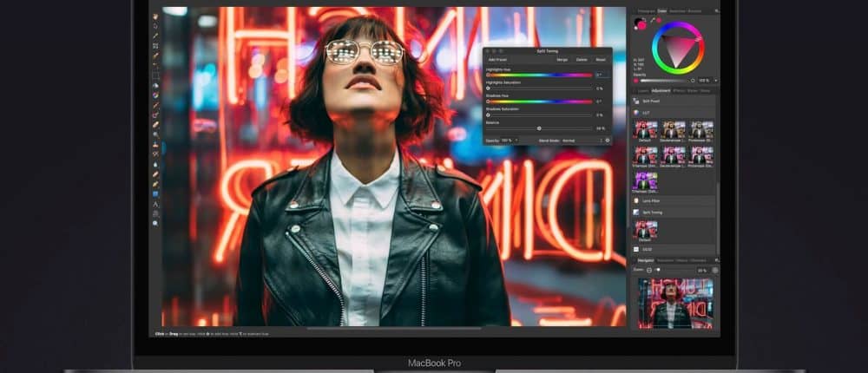The height and width of the screenshot is (373, 868).
Task: Click the Split Toning settings gear icon
Action: 607,140
